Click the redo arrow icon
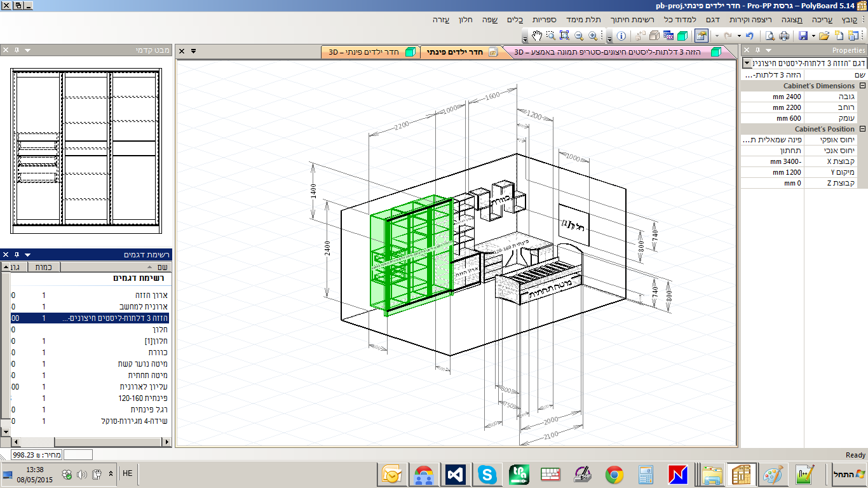Viewport: 868px width, 488px height. pyautogui.click(x=728, y=36)
